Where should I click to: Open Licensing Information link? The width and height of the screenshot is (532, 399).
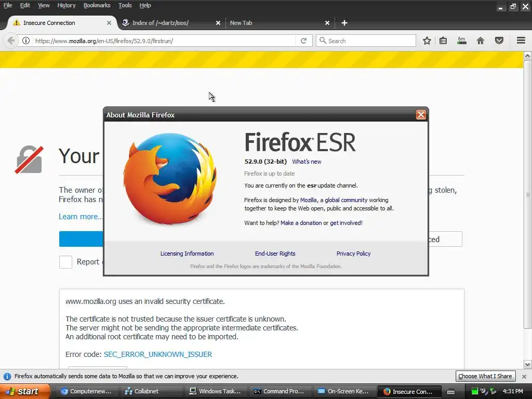(x=187, y=254)
